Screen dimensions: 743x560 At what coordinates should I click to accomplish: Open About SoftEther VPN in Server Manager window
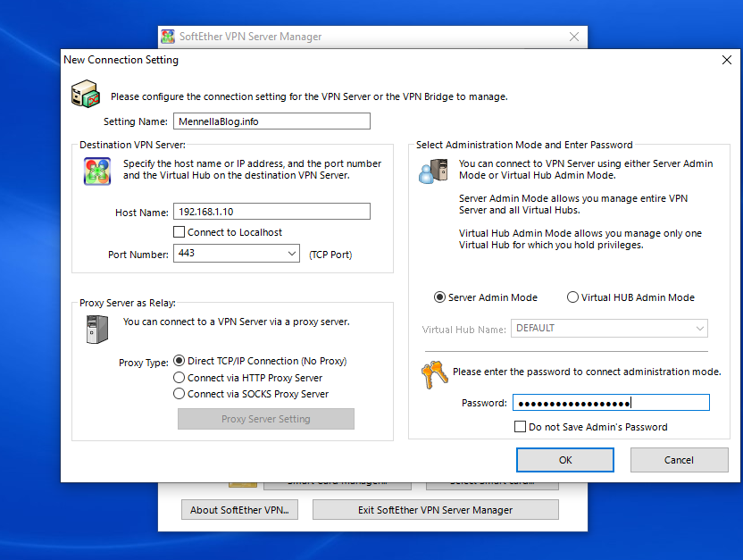click(x=239, y=510)
